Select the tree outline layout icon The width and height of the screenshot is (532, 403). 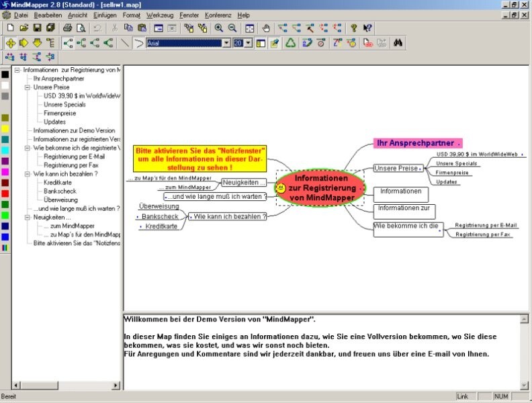click(50, 43)
